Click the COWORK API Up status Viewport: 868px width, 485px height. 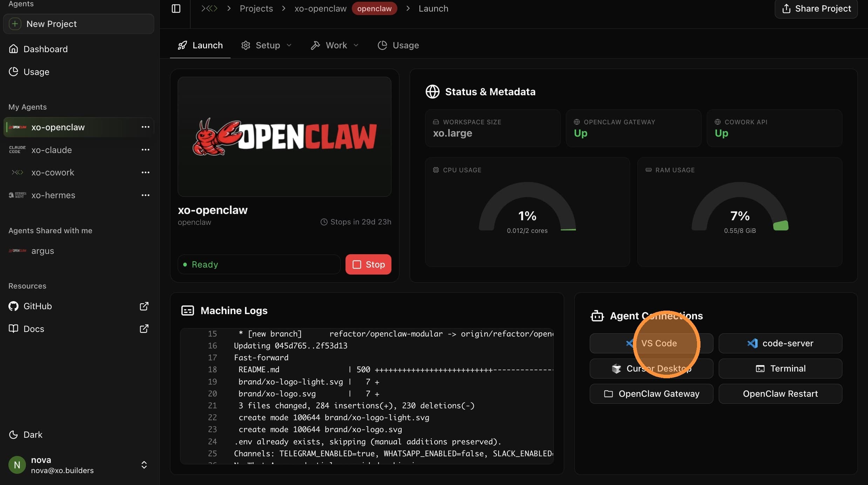722,133
